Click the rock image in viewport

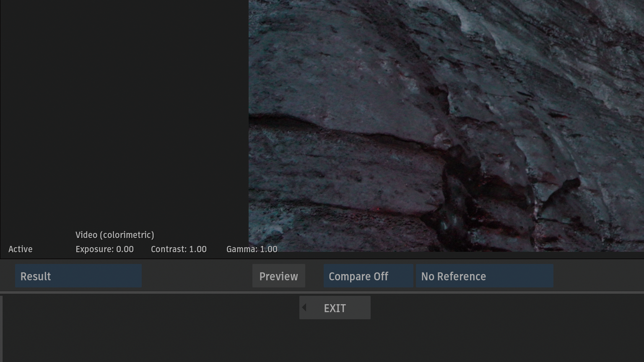tap(446, 126)
